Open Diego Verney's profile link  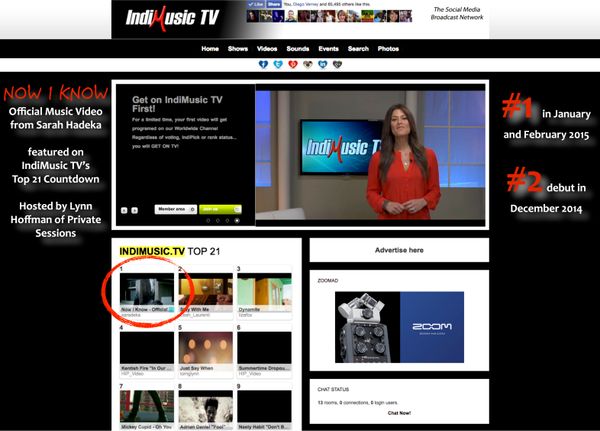click(x=305, y=4)
